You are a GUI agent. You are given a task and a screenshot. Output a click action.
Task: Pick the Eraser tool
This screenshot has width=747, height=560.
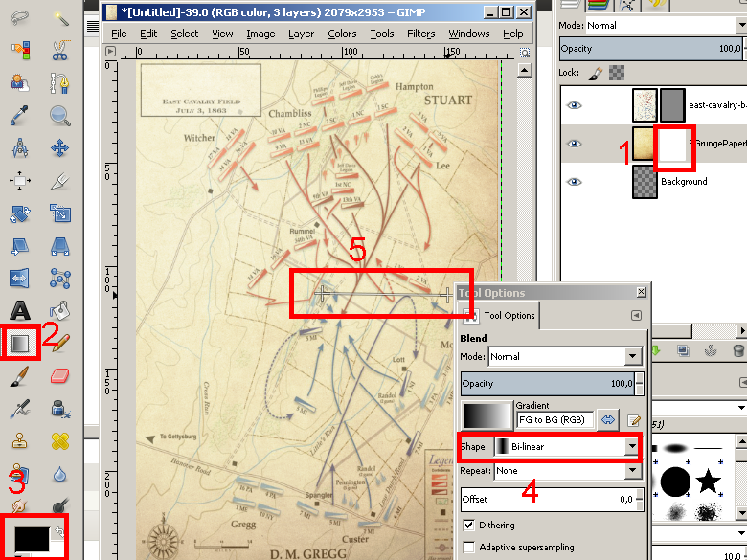click(59, 375)
